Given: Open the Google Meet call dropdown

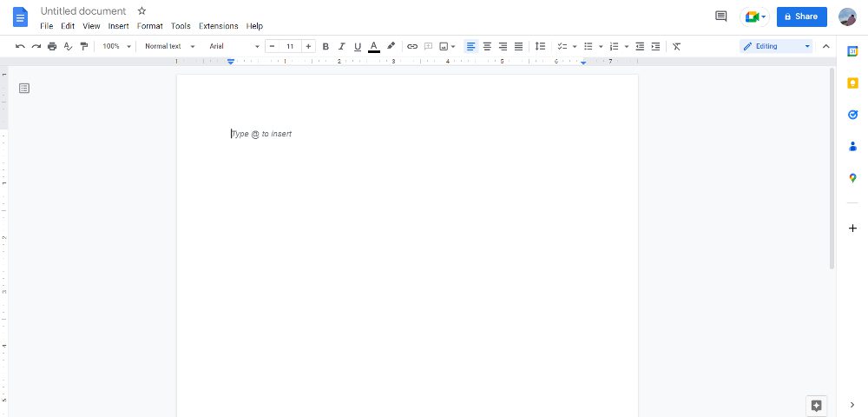Looking at the screenshot, I should 755,17.
